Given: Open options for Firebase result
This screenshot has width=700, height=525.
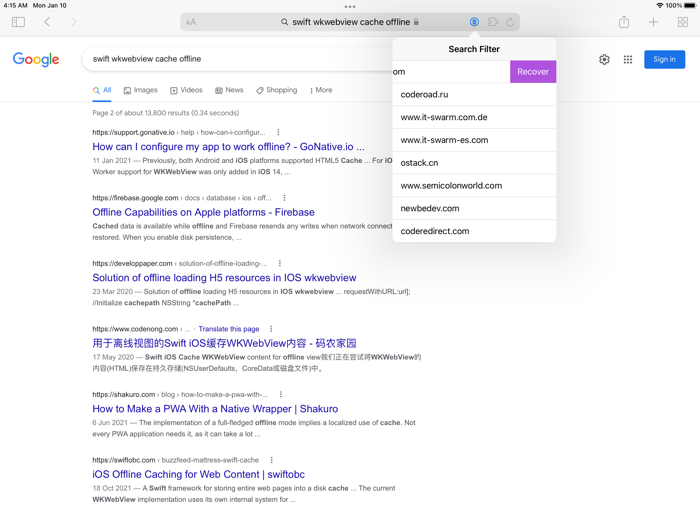Looking at the screenshot, I should (284, 198).
